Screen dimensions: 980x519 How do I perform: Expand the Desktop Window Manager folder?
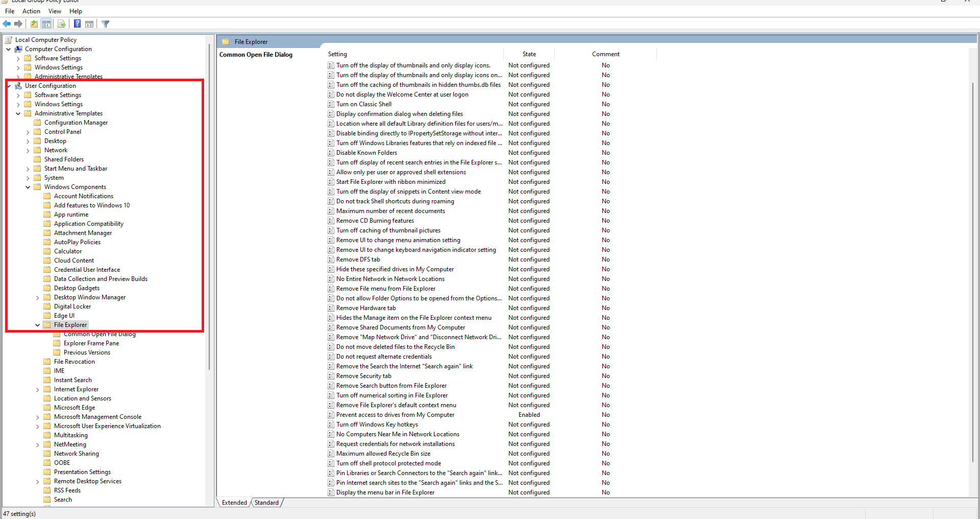click(38, 297)
